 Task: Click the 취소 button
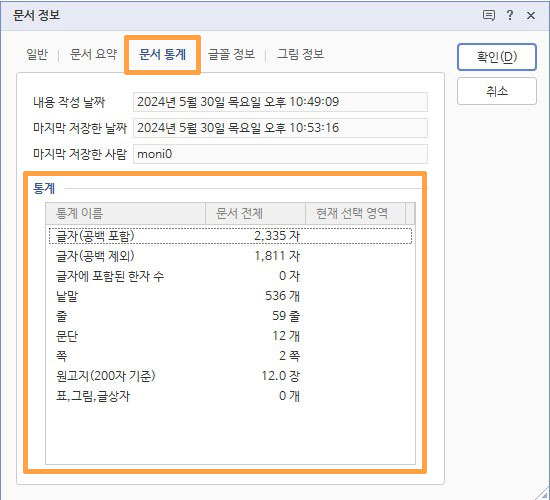(497, 91)
